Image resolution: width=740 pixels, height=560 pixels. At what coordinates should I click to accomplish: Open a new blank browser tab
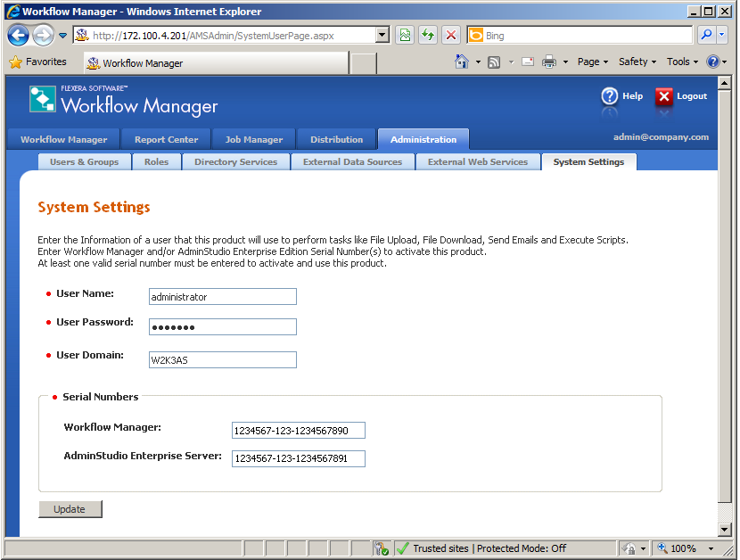click(x=364, y=63)
